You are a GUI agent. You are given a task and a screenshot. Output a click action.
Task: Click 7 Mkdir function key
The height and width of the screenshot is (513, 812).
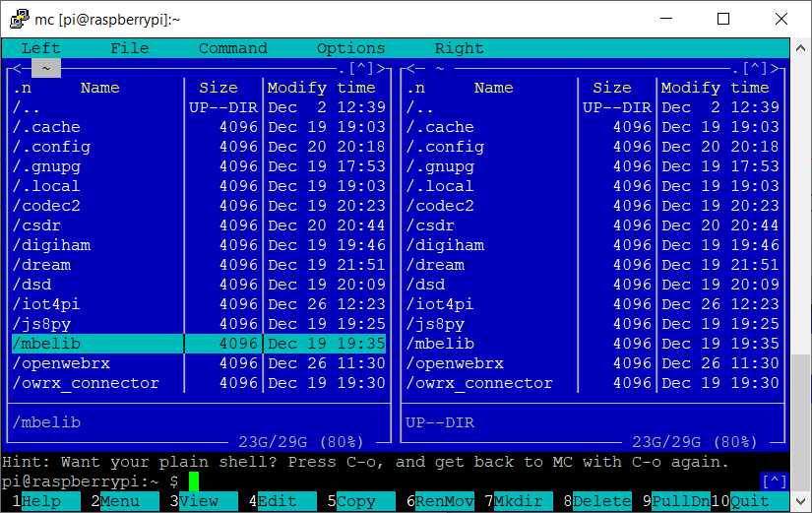click(519, 501)
